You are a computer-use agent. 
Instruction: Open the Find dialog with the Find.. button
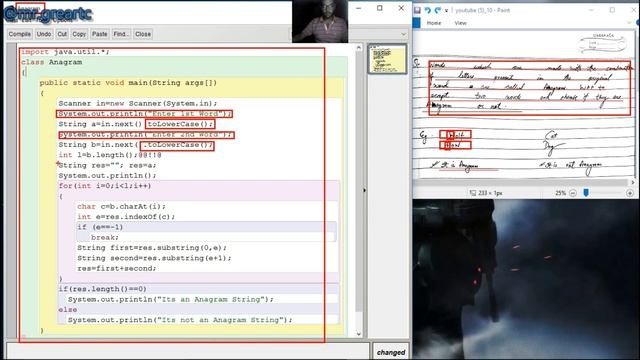121,34
